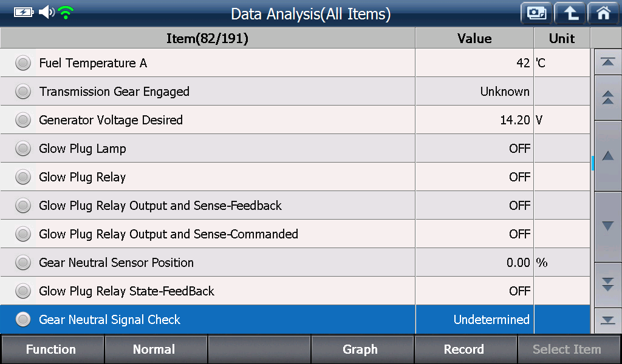Select Glow Plug Lamp radio button
Image resolution: width=622 pixels, height=364 pixels.
tap(23, 149)
